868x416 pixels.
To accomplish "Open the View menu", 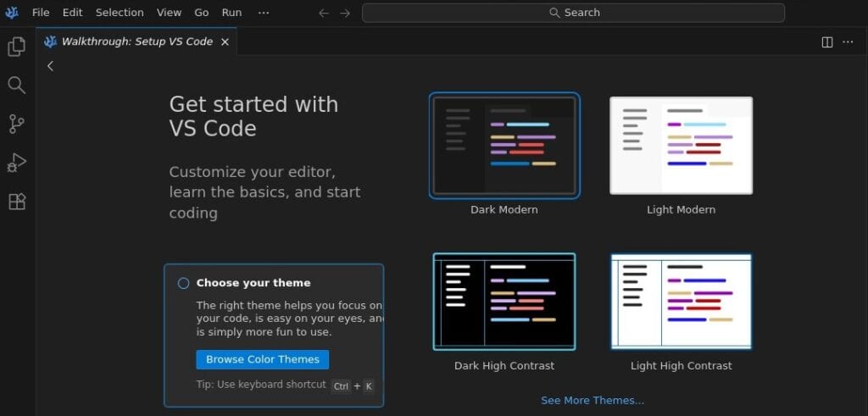I will point(169,12).
